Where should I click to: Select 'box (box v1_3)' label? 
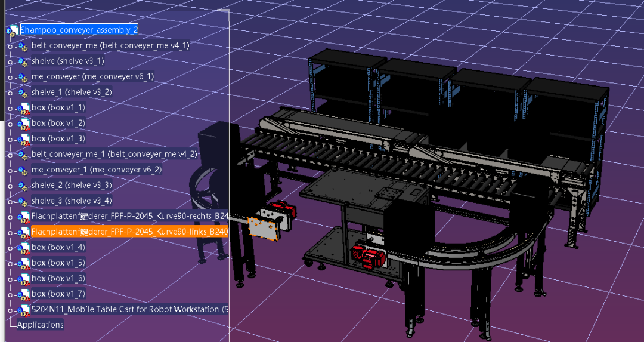click(x=58, y=138)
